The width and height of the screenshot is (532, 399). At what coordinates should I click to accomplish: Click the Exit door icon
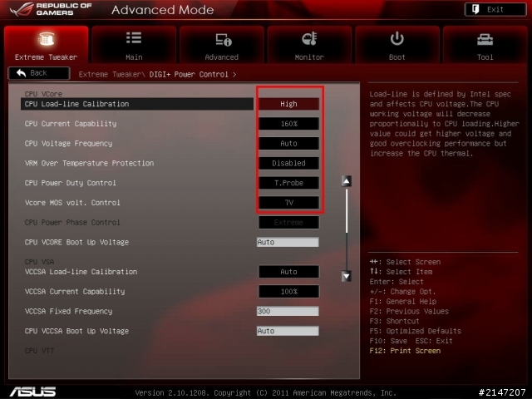coord(475,9)
